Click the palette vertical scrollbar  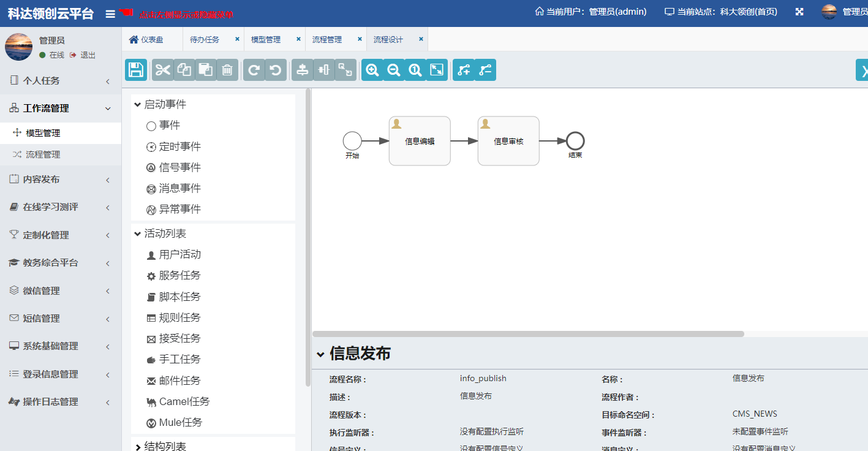[308, 238]
